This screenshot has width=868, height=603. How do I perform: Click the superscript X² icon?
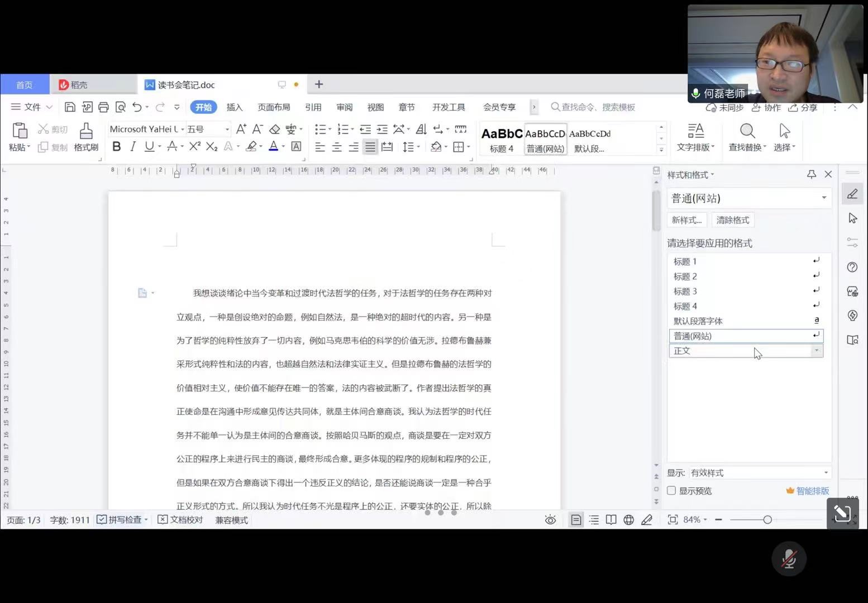pos(194,147)
